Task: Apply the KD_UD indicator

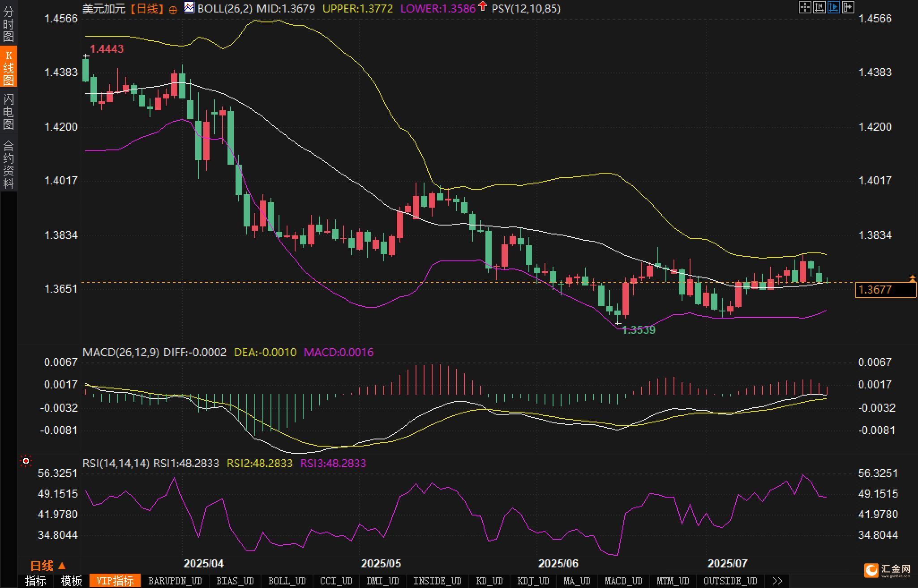Action: [x=489, y=581]
